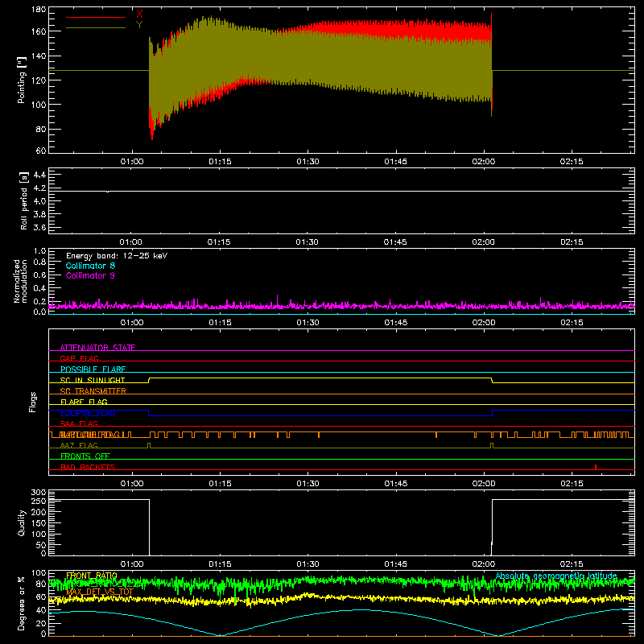Click the 300 value on Quality axis
The width and height of the screenshot is (644, 644).
click(x=39, y=493)
